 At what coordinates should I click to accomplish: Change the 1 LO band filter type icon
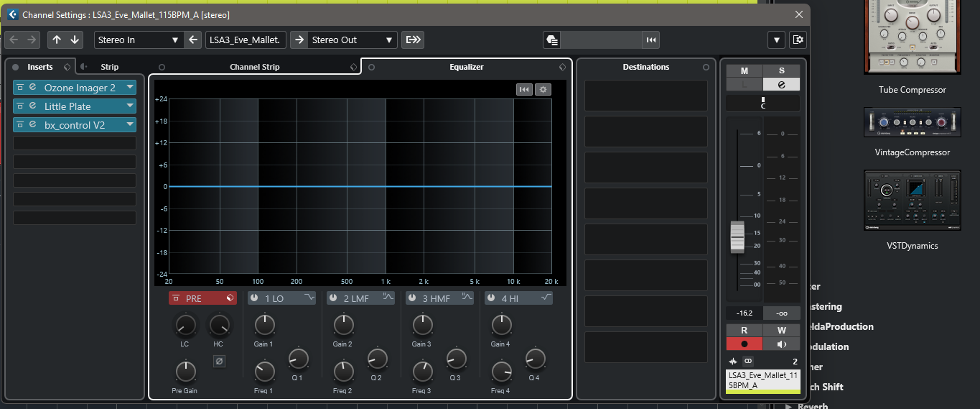pos(309,298)
